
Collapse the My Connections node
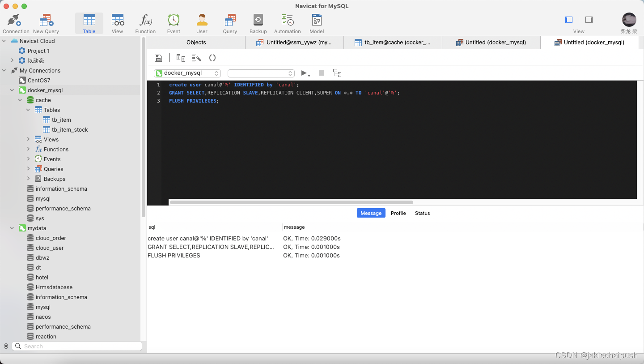[4, 70]
